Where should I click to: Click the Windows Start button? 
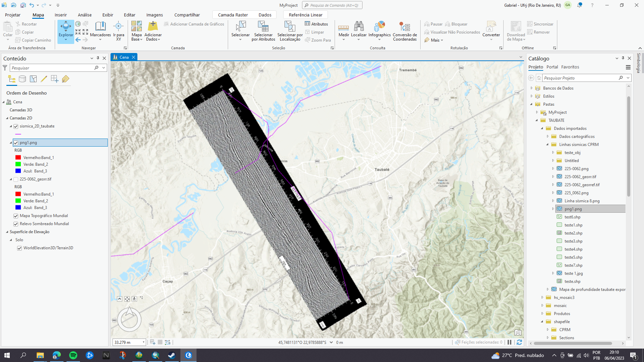point(7,355)
